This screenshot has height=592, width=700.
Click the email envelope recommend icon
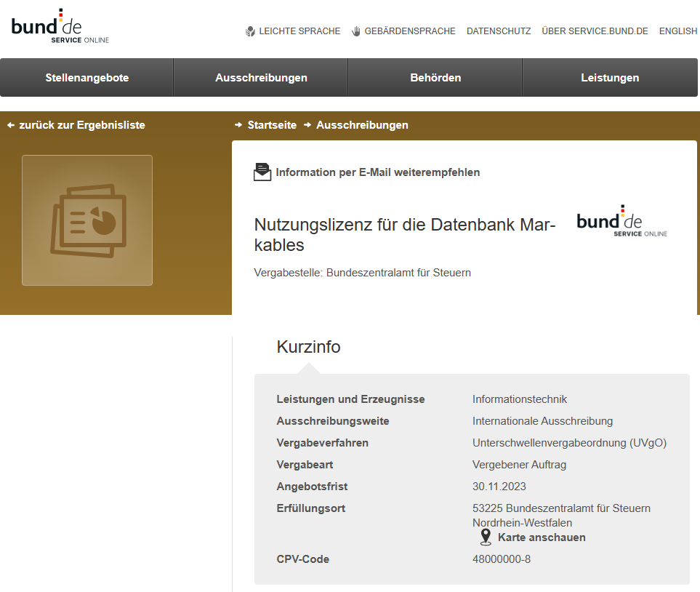pyautogui.click(x=262, y=172)
